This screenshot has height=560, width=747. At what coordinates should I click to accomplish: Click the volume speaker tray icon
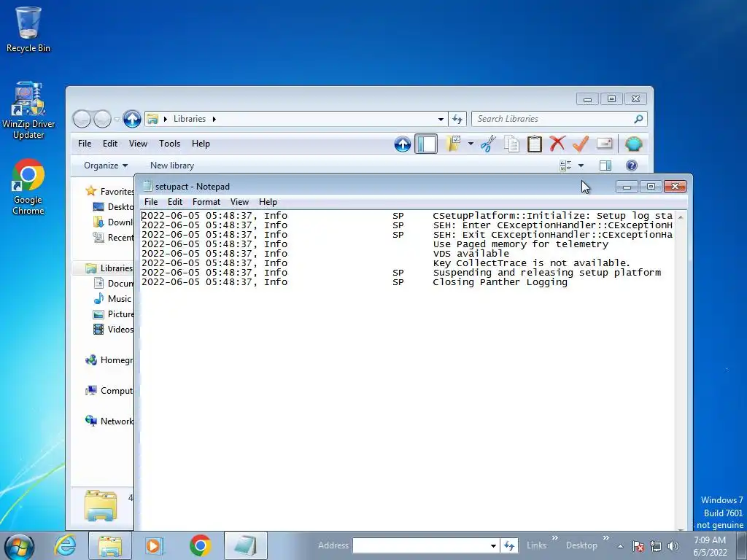click(x=673, y=546)
